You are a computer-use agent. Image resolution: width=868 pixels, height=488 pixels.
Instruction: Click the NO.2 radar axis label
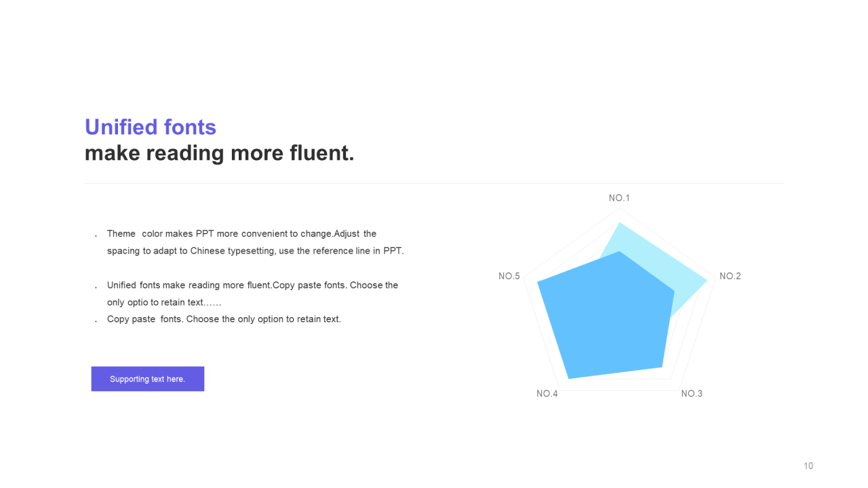click(730, 276)
